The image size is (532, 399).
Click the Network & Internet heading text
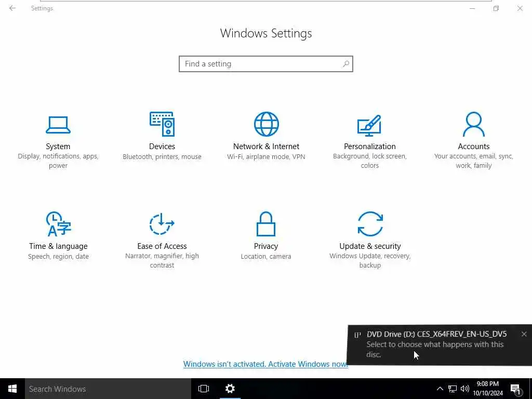tap(267, 146)
